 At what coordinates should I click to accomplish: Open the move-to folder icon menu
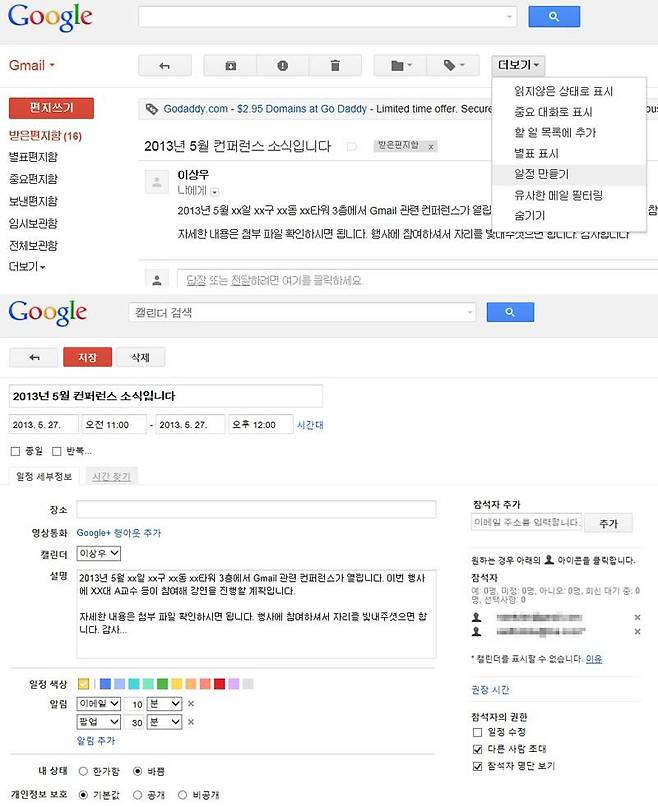click(x=401, y=66)
